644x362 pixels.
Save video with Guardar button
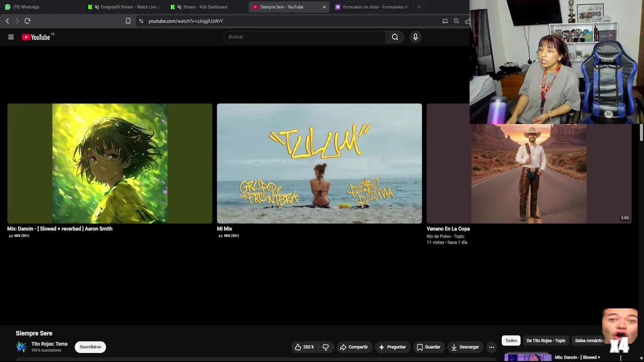coord(428,347)
